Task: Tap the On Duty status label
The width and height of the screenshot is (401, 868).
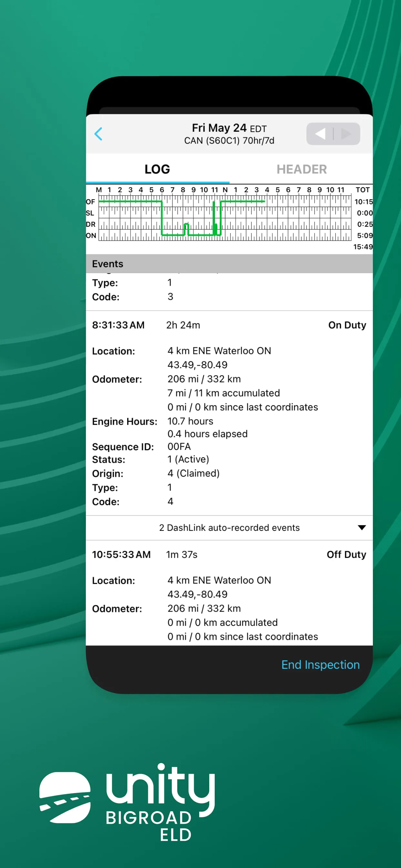Action: pyautogui.click(x=347, y=325)
